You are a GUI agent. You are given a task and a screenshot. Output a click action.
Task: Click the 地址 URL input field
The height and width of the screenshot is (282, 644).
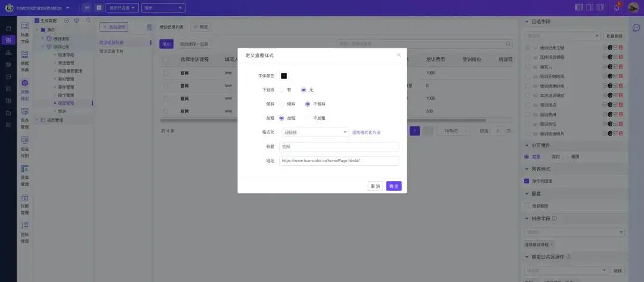point(339,161)
